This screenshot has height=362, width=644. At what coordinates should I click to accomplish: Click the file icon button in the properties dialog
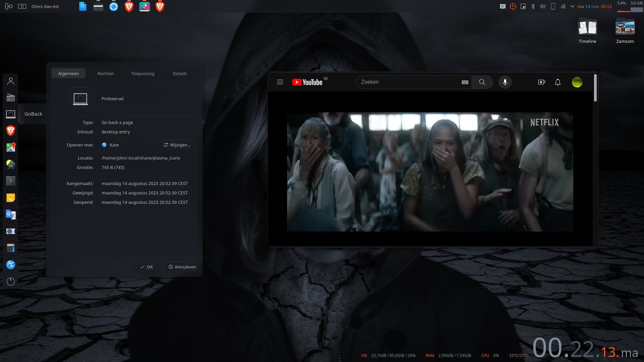pyautogui.click(x=80, y=99)
